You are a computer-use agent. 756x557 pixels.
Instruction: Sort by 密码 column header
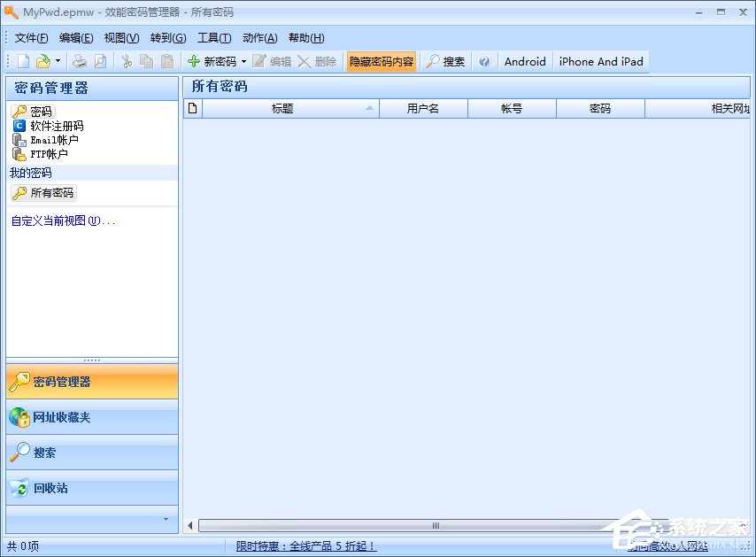[x=600, y=109]
